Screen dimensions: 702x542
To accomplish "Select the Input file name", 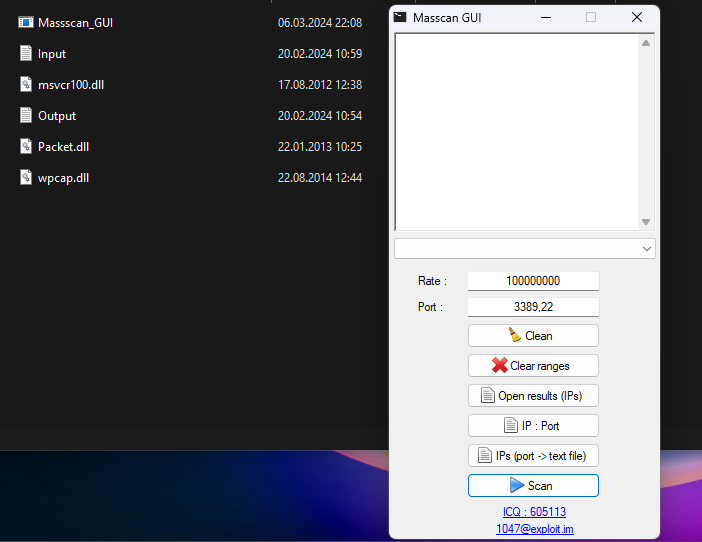I will 52,54.
